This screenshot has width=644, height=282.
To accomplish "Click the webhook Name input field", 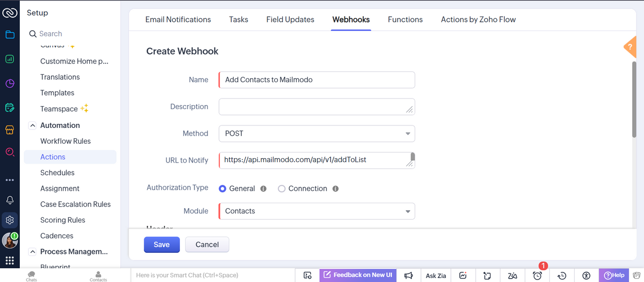I will (317, 80).
